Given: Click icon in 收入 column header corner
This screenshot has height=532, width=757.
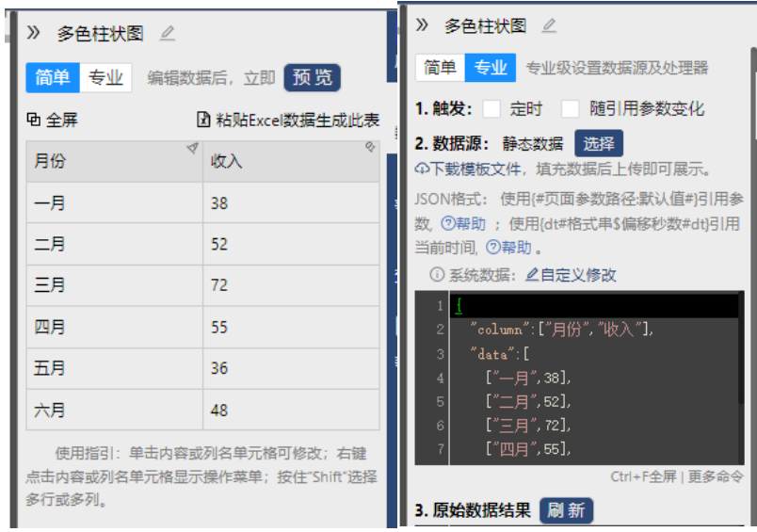Looking at the screenshot, I should pyautogui.click(x=370, y=147).
